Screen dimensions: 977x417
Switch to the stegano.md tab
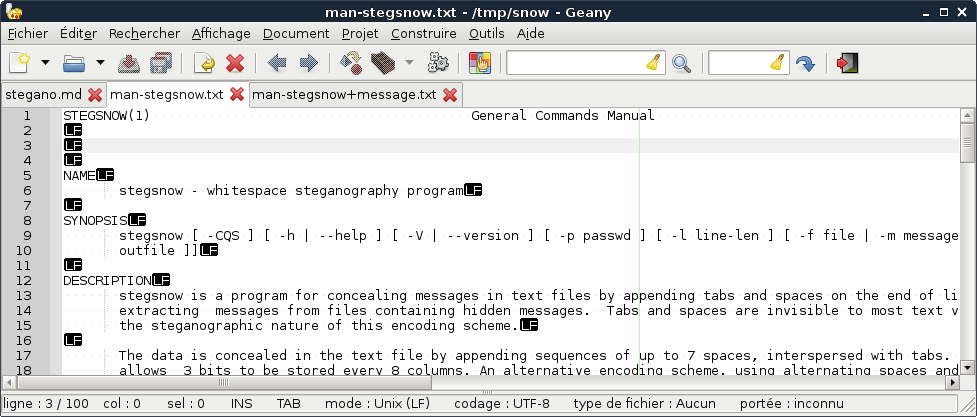coord(43,95)
